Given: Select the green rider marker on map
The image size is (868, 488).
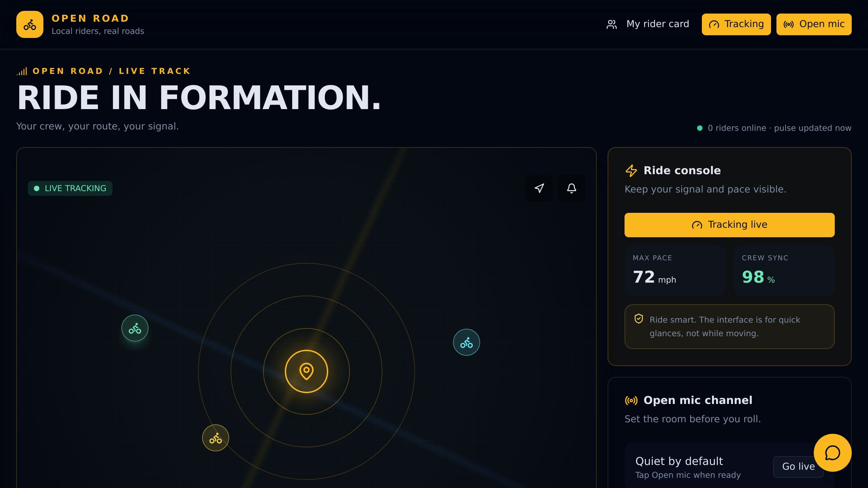Looking at the screenshot, I should point(135,328).
